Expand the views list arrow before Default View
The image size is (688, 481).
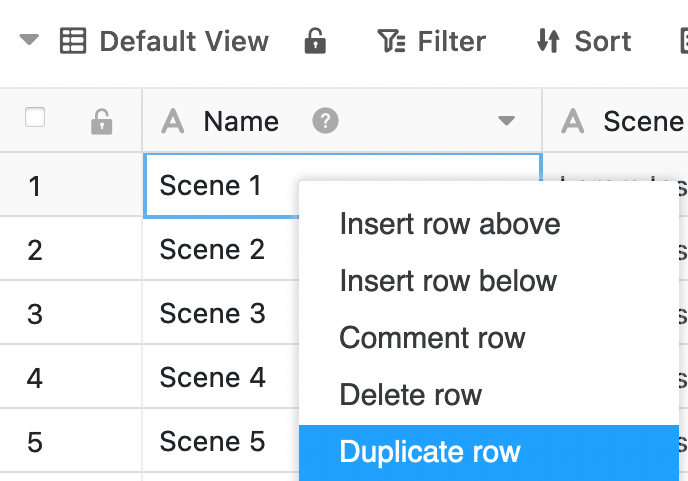[30, 41]
